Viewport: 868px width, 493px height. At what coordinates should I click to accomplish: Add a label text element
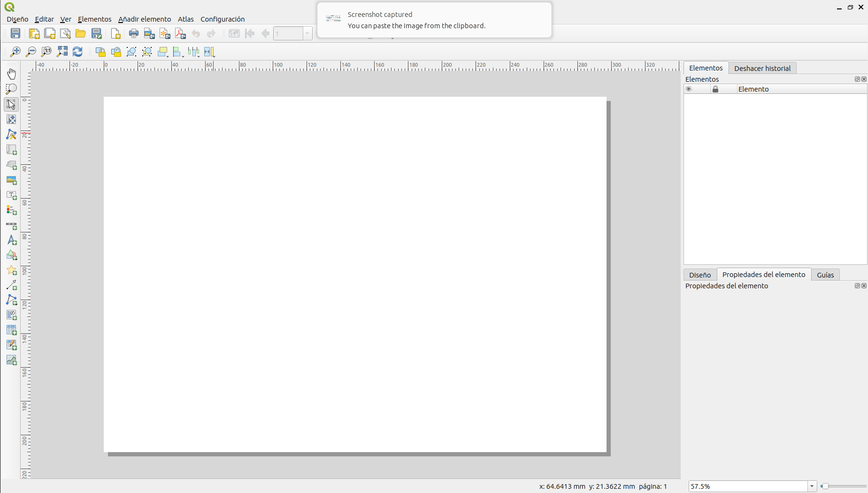11,195
